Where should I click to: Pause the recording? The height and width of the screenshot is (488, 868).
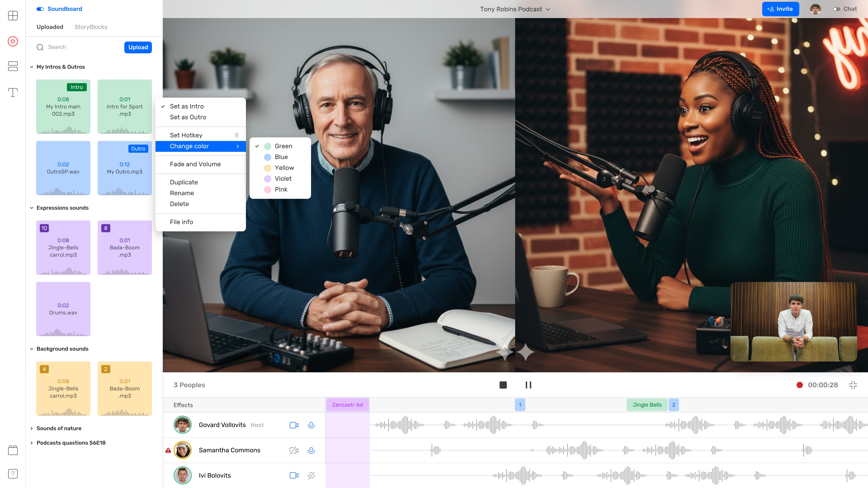528,385
